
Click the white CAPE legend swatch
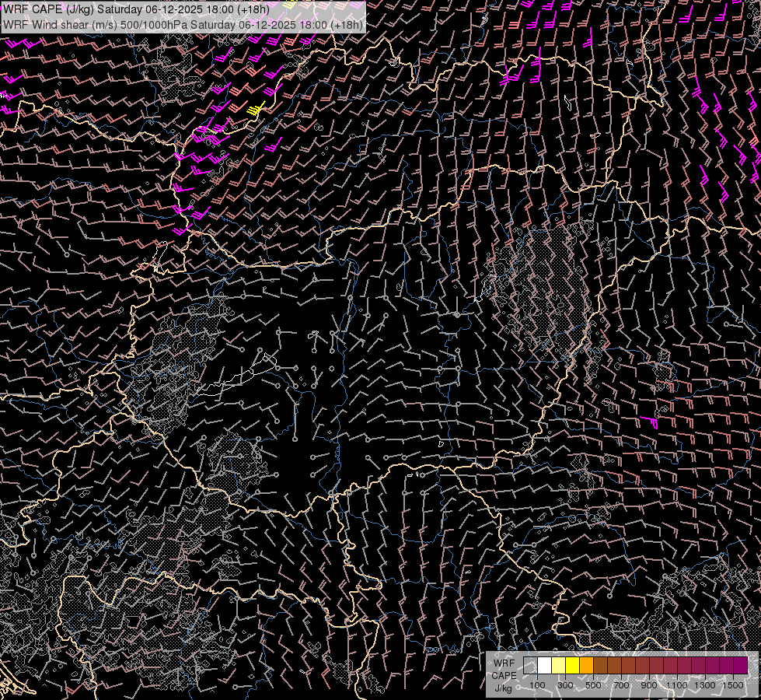[545, 666]
